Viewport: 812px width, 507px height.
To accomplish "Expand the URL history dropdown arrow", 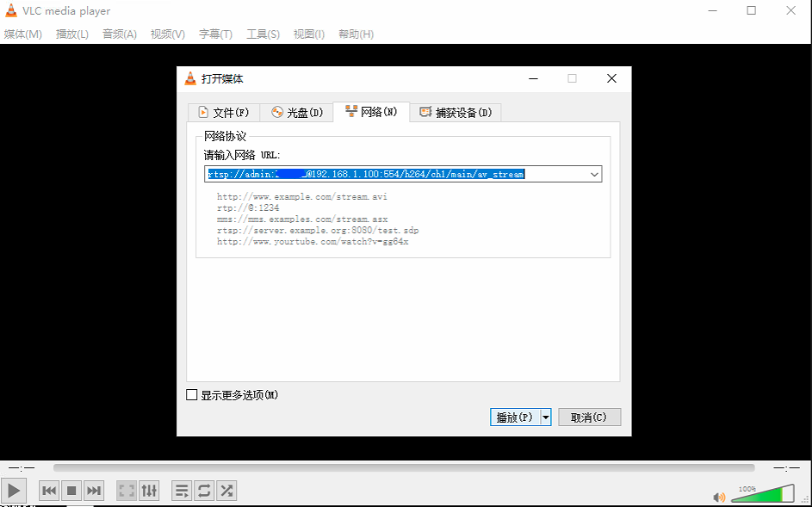I will [594, 175].
